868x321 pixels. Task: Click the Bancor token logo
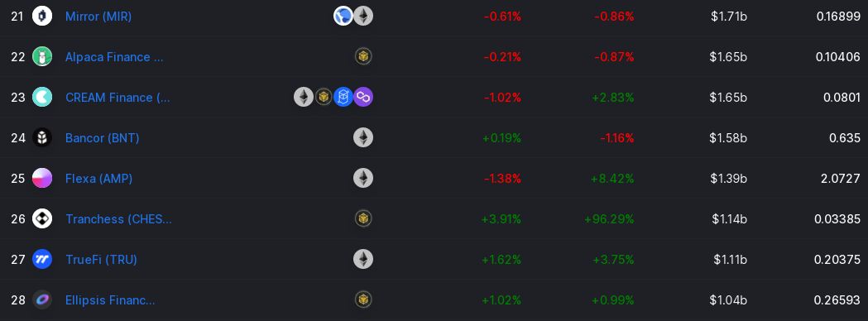click(x=42, y=137)
